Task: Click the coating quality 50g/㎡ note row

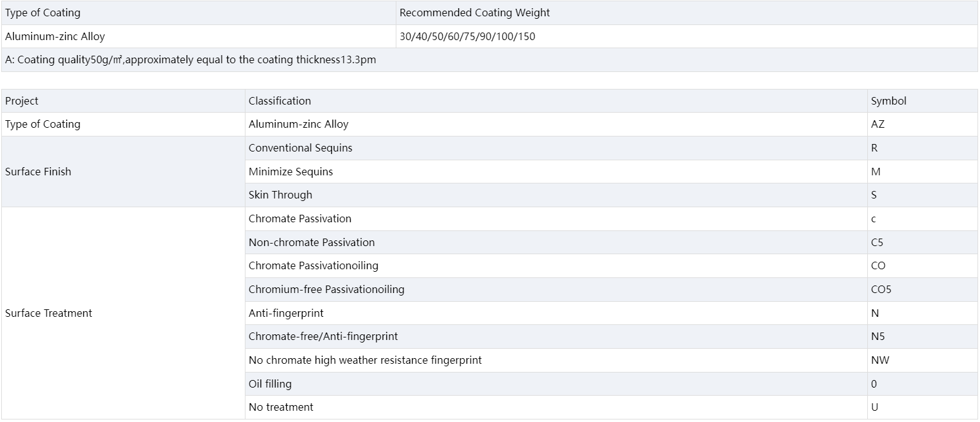Action: tap(190, 60)
